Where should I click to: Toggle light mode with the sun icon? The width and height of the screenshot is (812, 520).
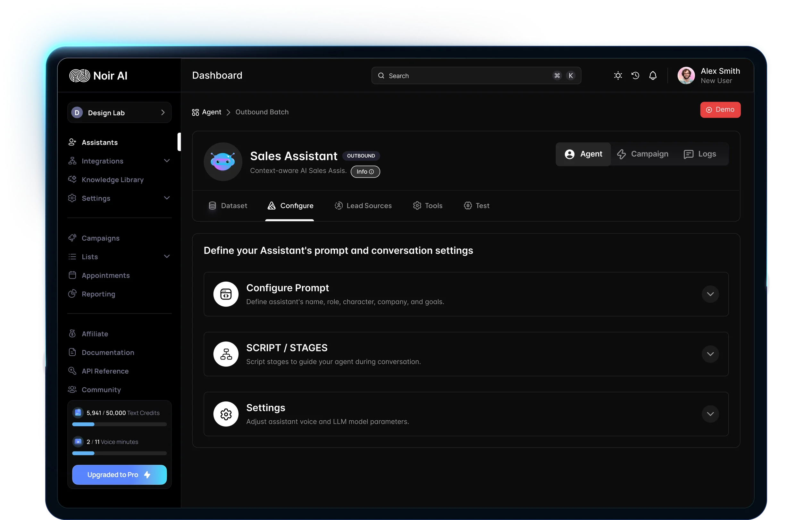click(618, 75)
